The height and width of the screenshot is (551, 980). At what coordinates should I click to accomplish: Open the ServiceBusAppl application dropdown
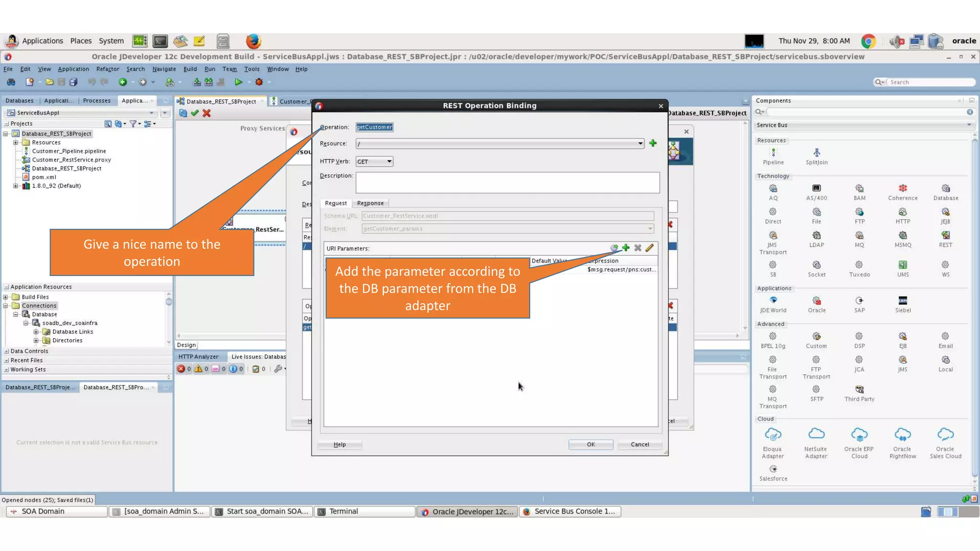pos(151,113)
